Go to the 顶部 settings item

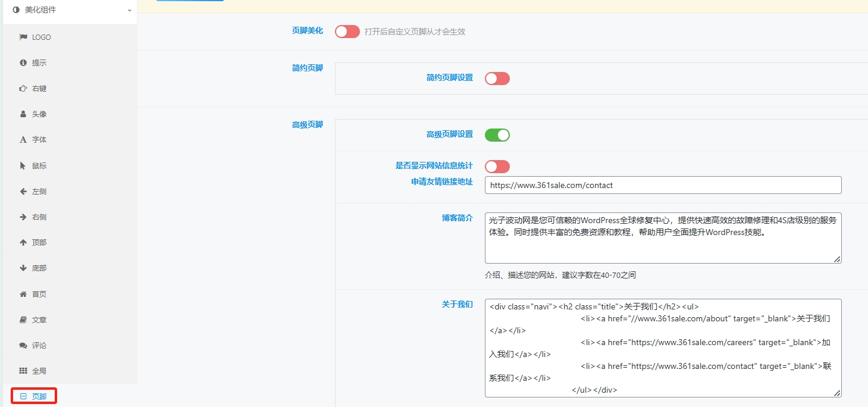pyautogui.click(x=39, y=243)
